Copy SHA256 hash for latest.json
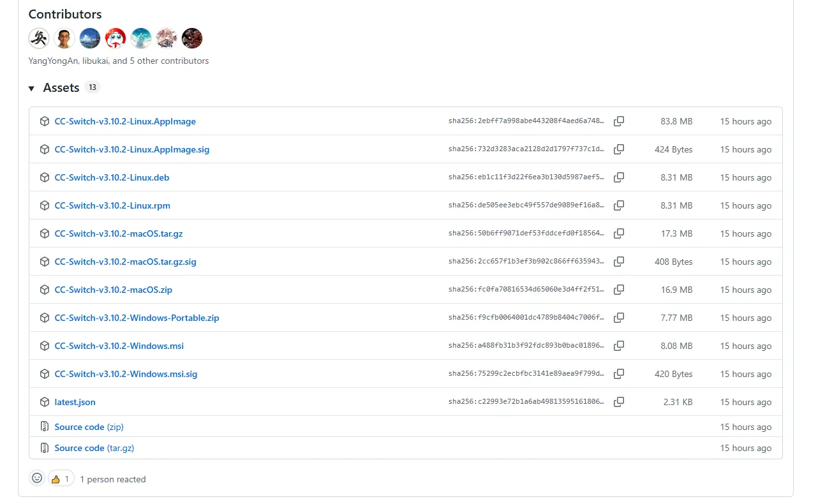 [618, 402]
